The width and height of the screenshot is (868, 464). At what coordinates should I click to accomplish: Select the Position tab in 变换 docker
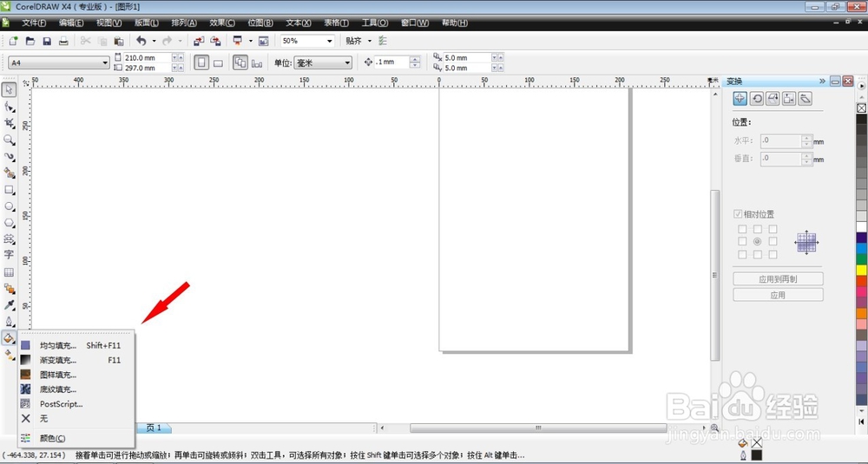740,99
